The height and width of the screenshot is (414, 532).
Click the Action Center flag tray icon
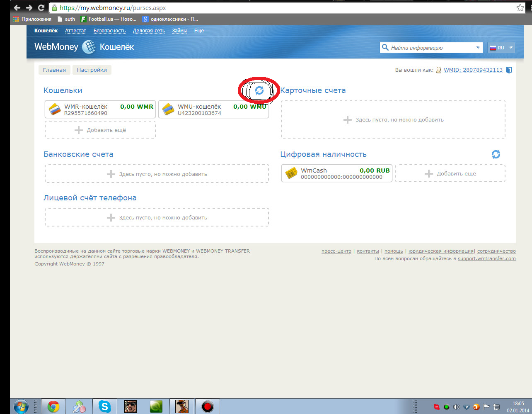pos(486,407)
